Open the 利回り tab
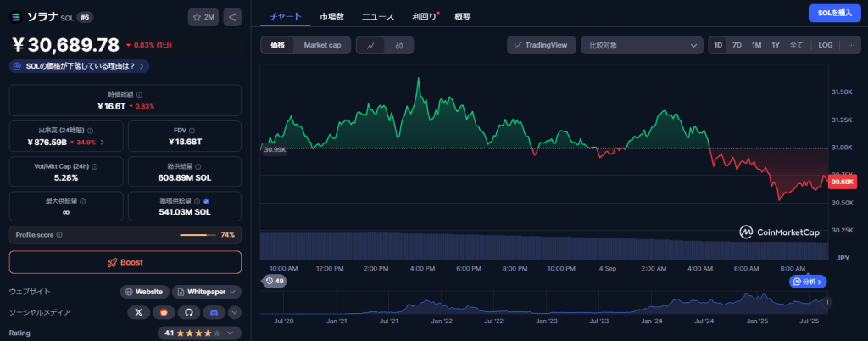The width and height of the screenshot is (868, 341). [x=425, y=17]
